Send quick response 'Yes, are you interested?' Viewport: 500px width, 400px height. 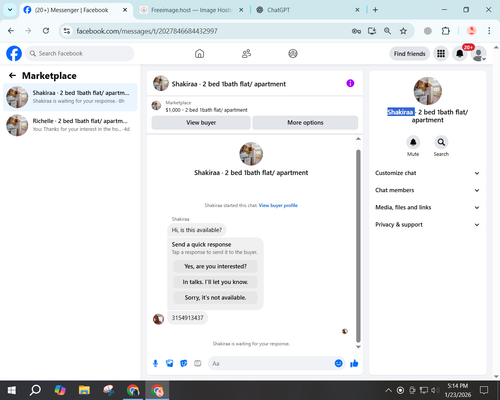tap(215, 266)
